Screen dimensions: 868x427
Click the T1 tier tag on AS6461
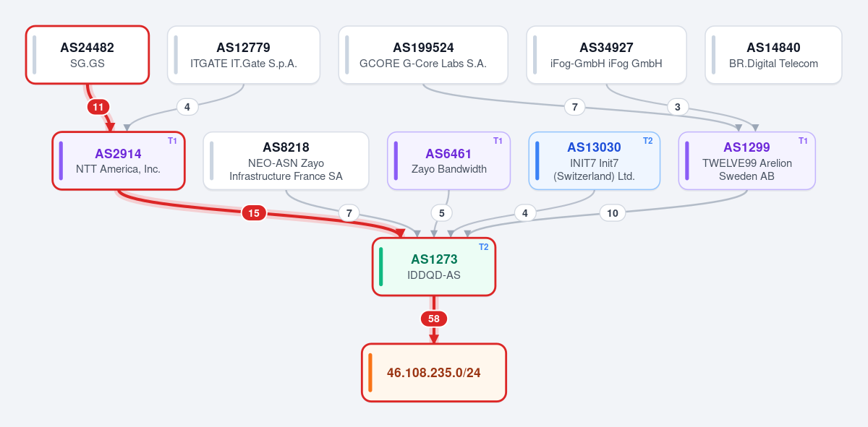[498, 140]
